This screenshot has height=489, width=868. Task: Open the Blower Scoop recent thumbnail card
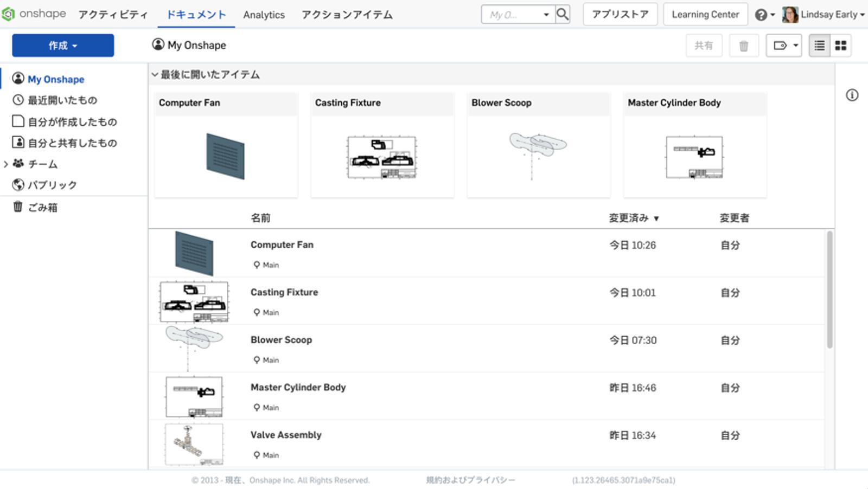[x=538, y=145]
